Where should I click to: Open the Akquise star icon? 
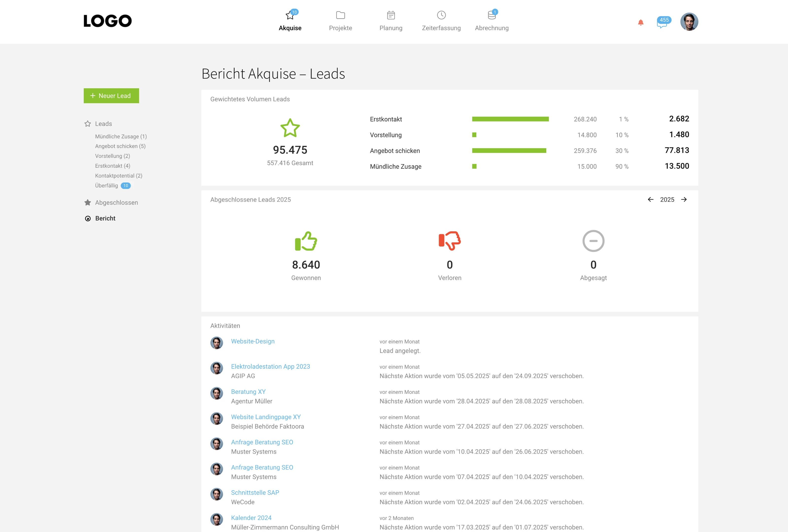(x=290, y=16)
